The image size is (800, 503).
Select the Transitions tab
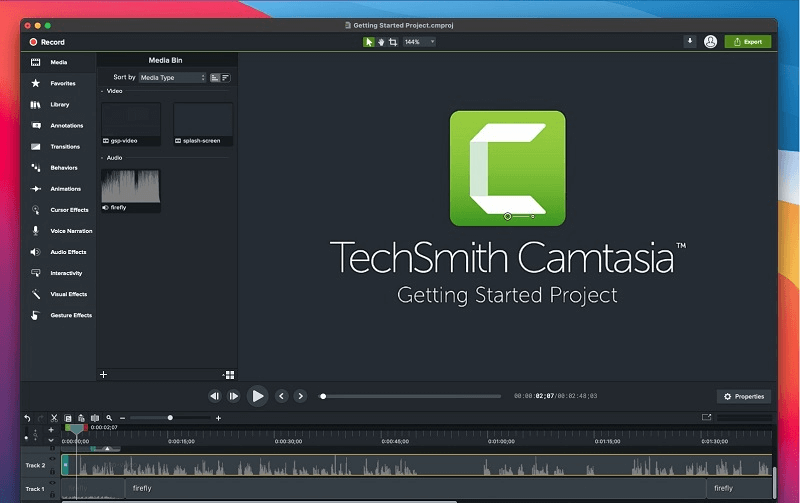pyautogui.click(x=58, y=146)
